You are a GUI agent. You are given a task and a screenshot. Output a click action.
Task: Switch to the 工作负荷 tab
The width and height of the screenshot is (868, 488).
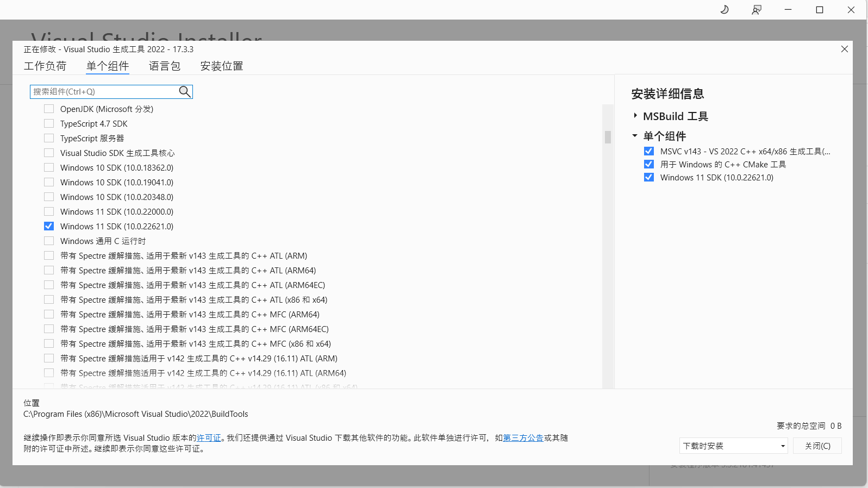(x=45, y=66)
